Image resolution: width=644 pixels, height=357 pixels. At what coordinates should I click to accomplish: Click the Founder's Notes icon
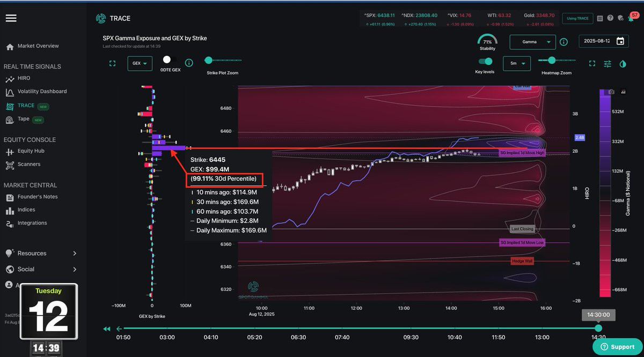tap(10, 197)
